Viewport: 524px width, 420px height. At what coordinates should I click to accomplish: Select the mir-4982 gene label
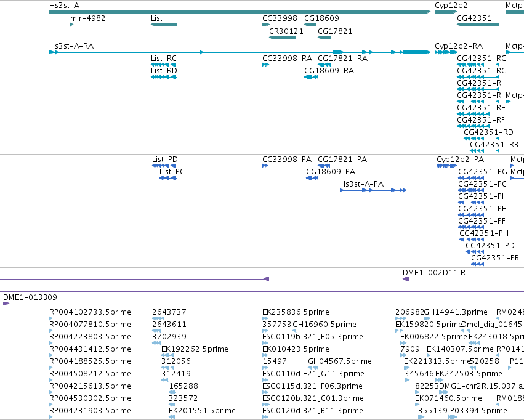tap(87, 18)
